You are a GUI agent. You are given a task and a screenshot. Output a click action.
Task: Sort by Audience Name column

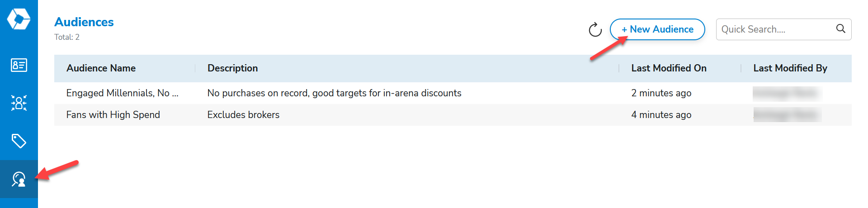coord(101,68)
